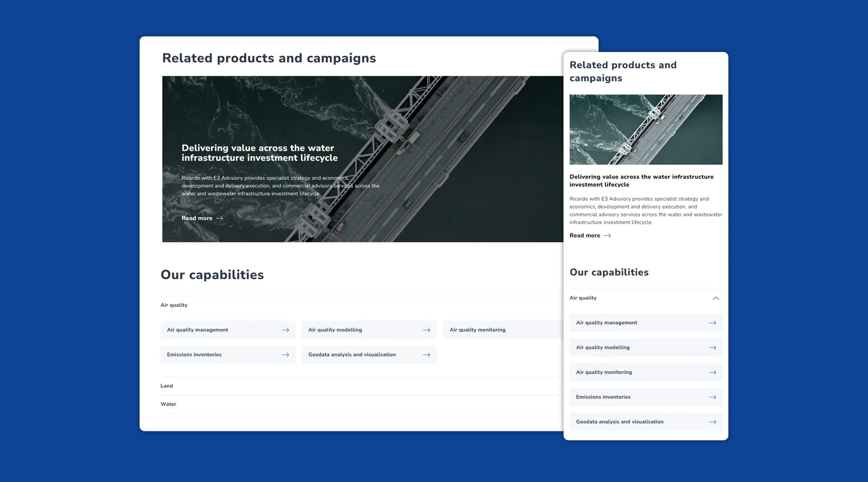The height and width of the screenshot is (482, 868).
Task: Click the arrow on desktop Emissions inventories card
Action: 285,355
